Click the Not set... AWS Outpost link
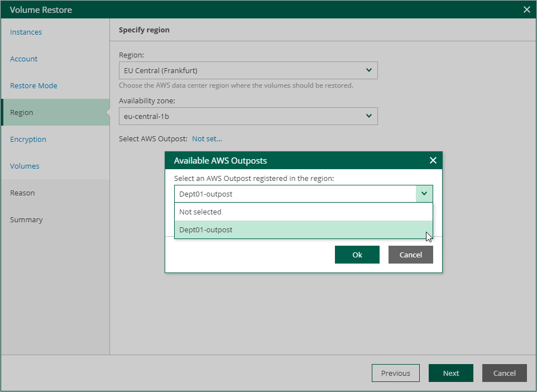The width and height of the screenshot is (537, 392). [207, 139]
